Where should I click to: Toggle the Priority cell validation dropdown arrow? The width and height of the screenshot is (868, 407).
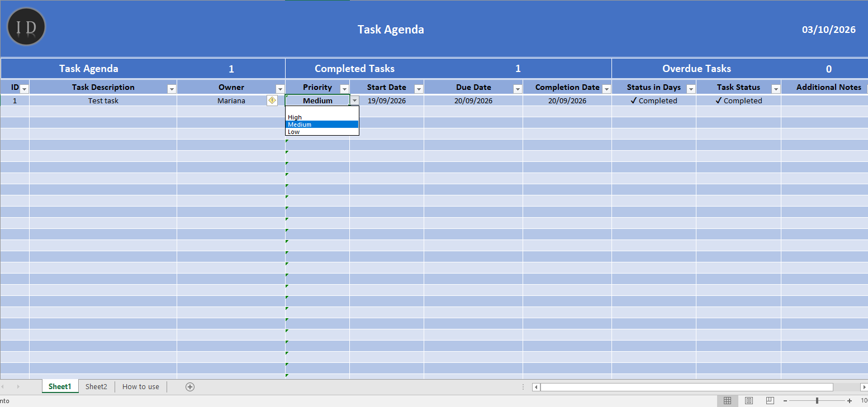point(354,100)
